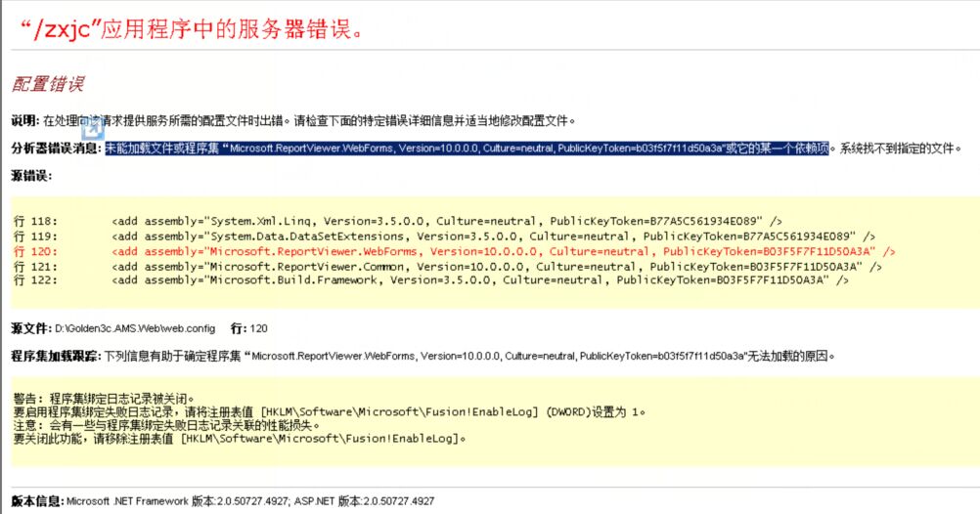Click the 要关闭此功能 registry removal line

(240, 439)
